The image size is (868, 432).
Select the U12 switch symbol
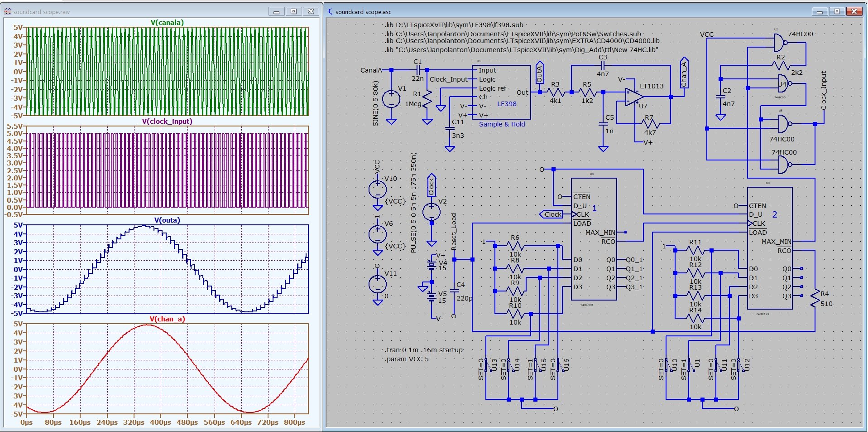(x=739, y=365)
